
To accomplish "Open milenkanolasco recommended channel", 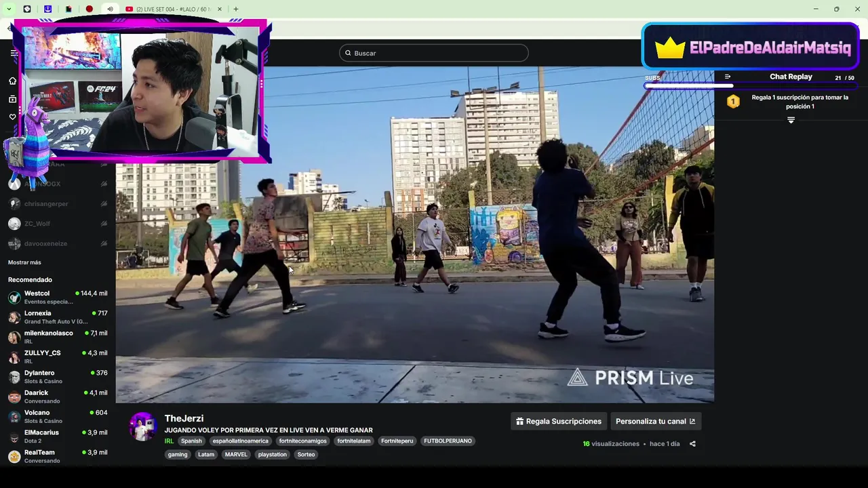I will tap(58, 337).
